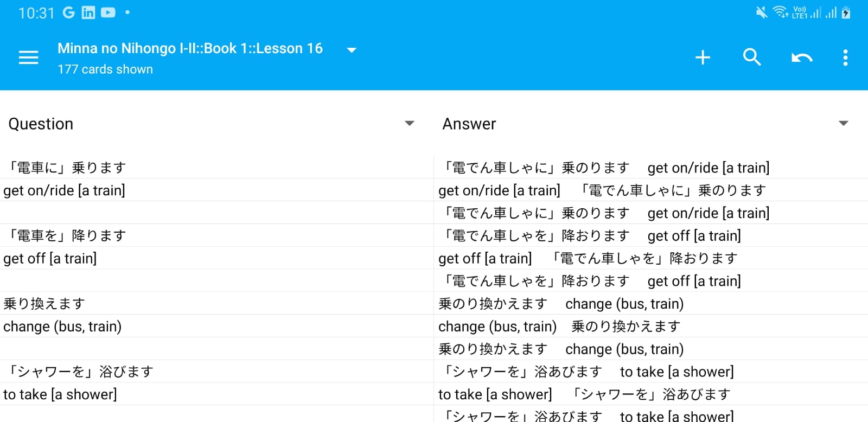Tap the muted sound status icon

pos(762,12)
